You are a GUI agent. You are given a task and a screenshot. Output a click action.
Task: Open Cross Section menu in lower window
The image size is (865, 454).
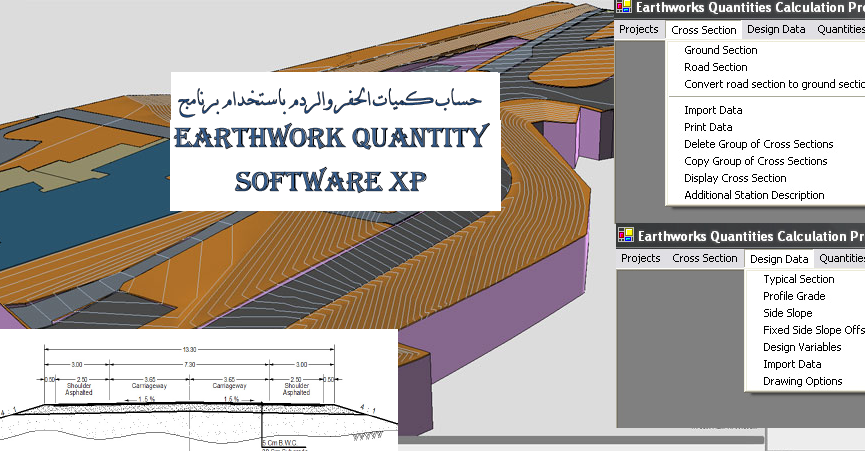(704, 258)
